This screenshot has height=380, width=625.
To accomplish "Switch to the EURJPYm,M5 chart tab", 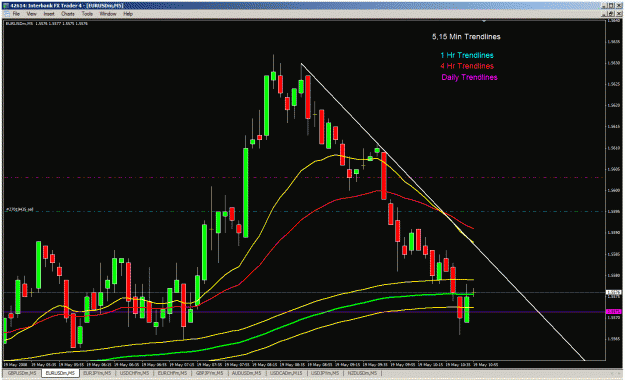I will pos(97,373).
